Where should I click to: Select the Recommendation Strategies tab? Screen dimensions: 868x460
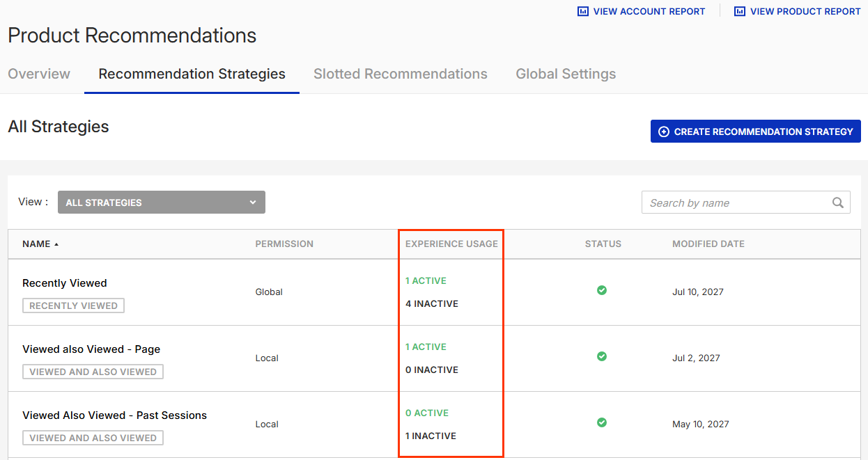click(192, 74)
